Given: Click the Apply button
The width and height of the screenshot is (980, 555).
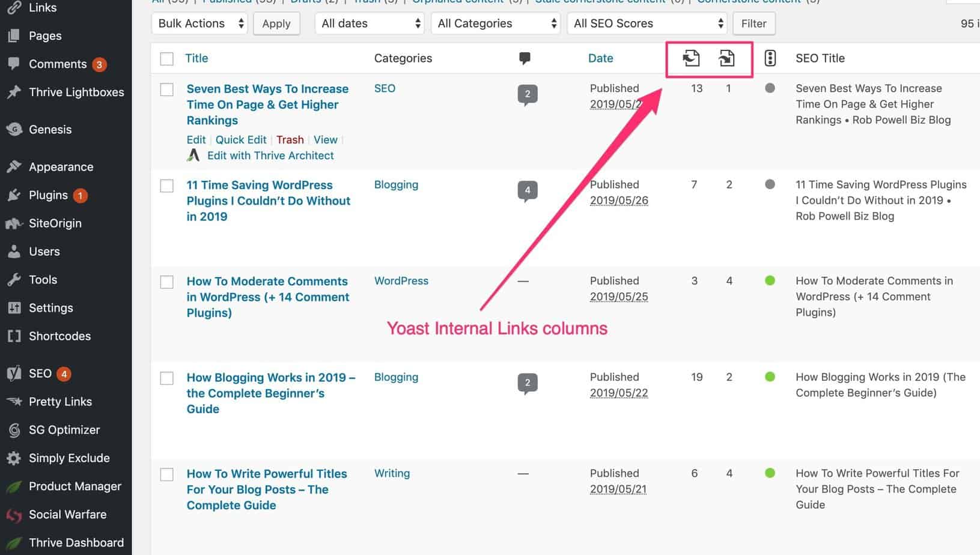Looking at the screenshot, I should [x=276, y=23].
